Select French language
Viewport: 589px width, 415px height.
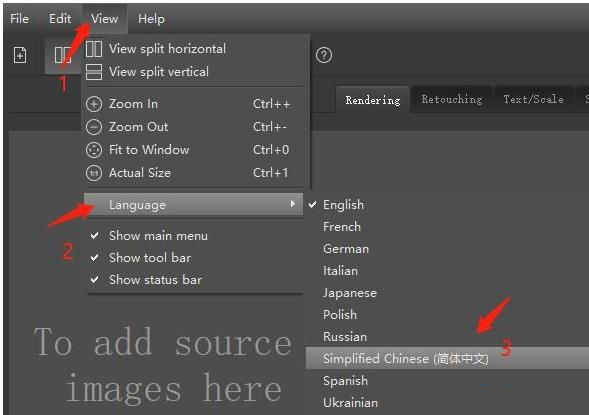[x=341, y=227]
